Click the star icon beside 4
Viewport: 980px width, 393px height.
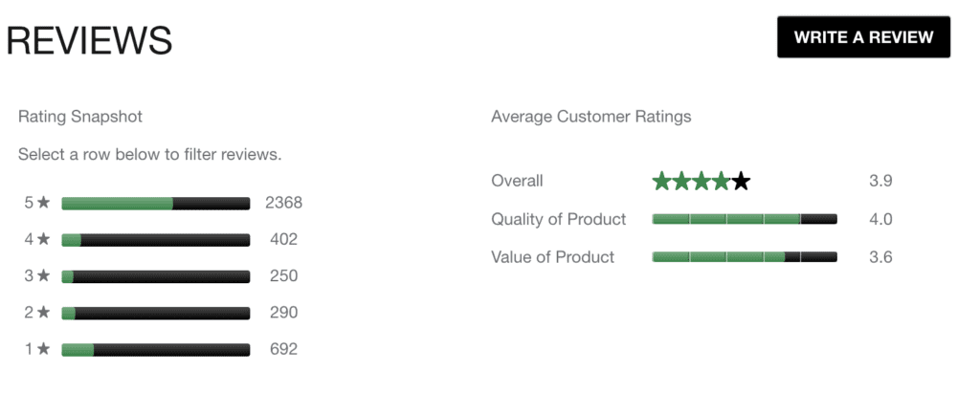point(43,239)
